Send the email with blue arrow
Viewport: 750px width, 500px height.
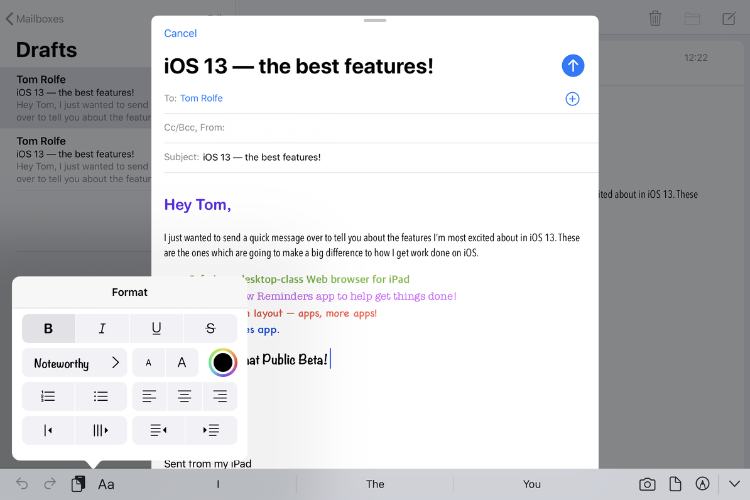coord(573,66)
